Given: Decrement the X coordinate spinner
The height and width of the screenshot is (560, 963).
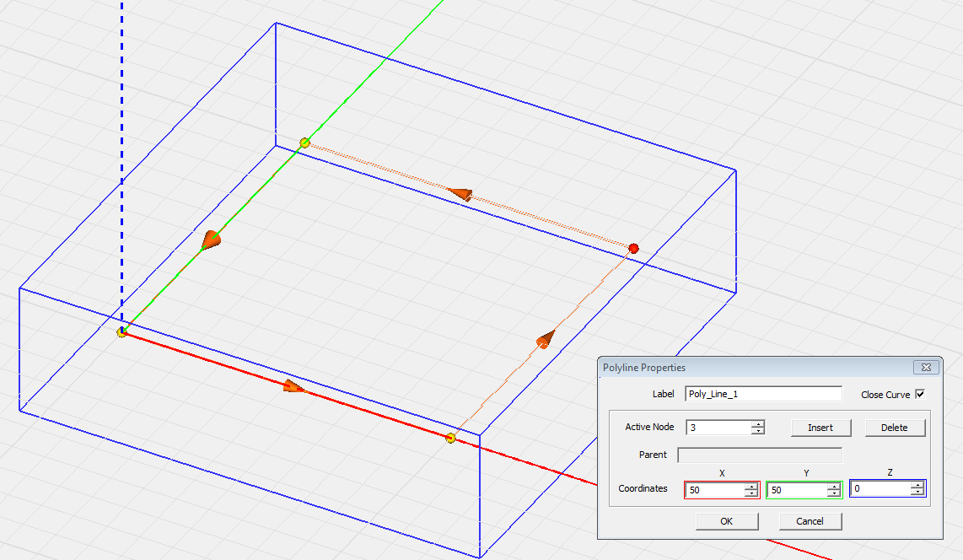Looking at the screenshot, I should pyautogui.click(x=750, y=493).
